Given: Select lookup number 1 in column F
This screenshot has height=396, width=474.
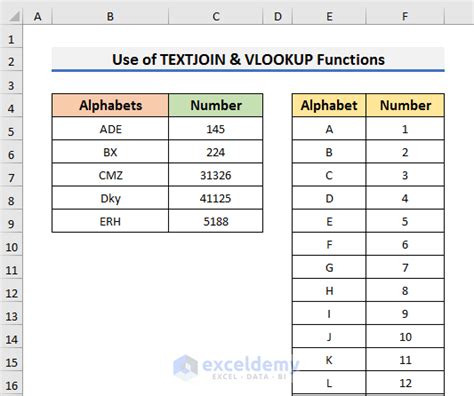Looking at the screenshot, I should (x=405, y=129).
